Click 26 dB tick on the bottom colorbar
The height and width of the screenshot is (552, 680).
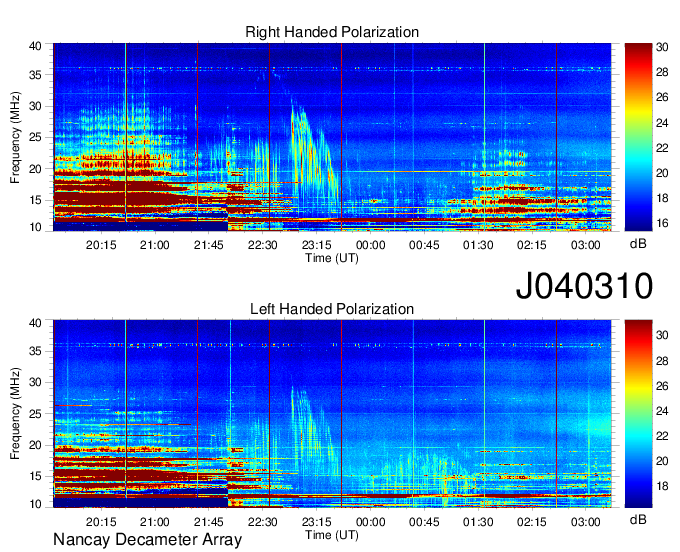click(662, 385)
